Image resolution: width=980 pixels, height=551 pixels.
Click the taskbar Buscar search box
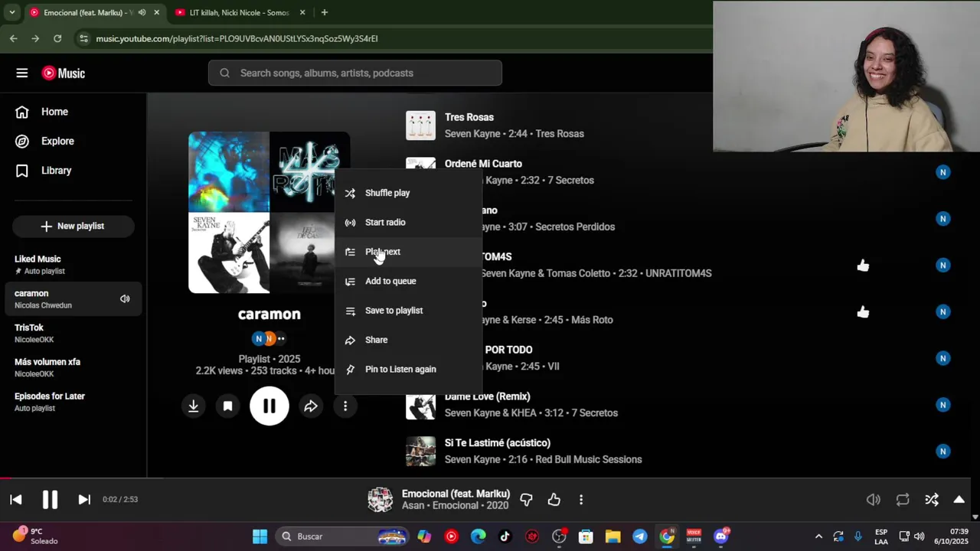[x=341, y=536]
